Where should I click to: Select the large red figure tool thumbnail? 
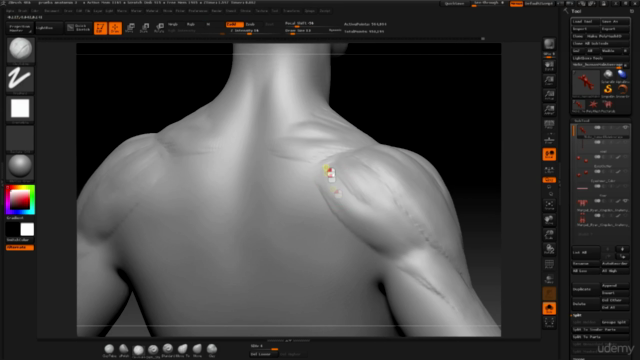point(585,83)
